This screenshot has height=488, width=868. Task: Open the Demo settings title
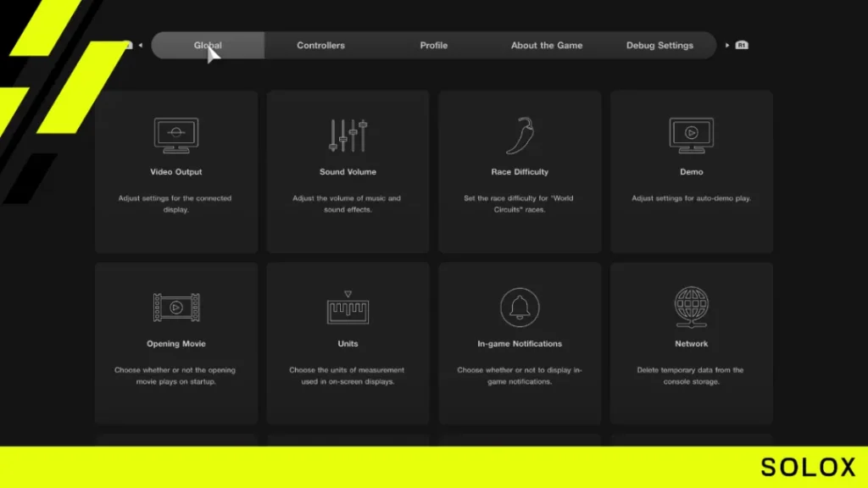[692, 172]
